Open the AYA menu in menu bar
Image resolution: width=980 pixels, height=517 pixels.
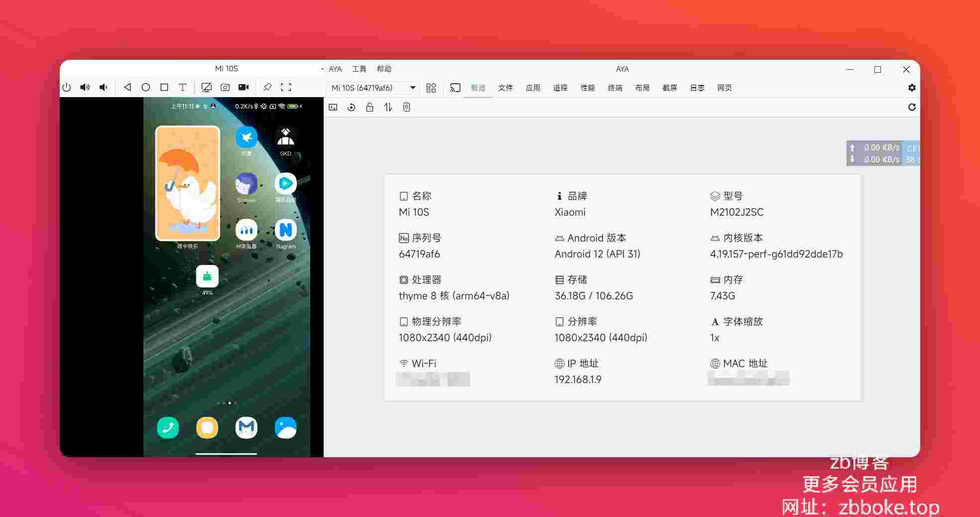(335, 69)
